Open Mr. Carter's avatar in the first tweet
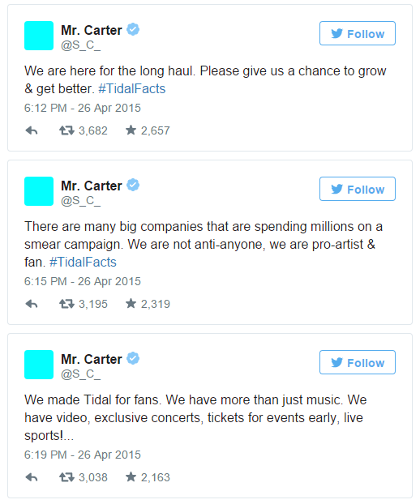 click(x=39, y=36)
